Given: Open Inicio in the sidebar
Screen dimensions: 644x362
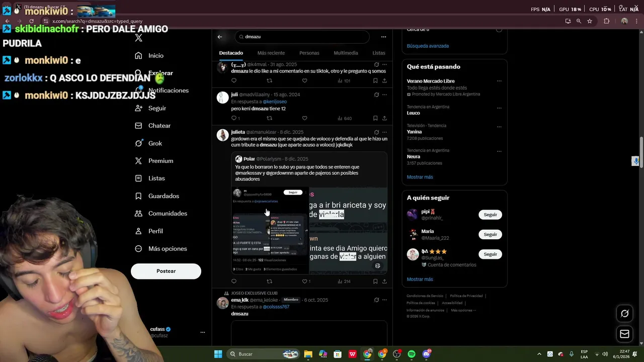Looking at the screenshot, I should (149, 56).
